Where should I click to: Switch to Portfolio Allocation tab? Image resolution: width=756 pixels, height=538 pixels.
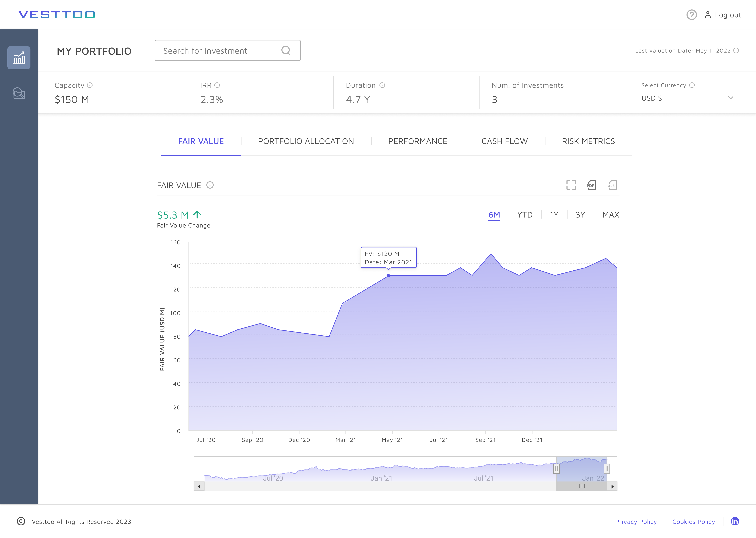pyautogui.click(x=306, y=141)
